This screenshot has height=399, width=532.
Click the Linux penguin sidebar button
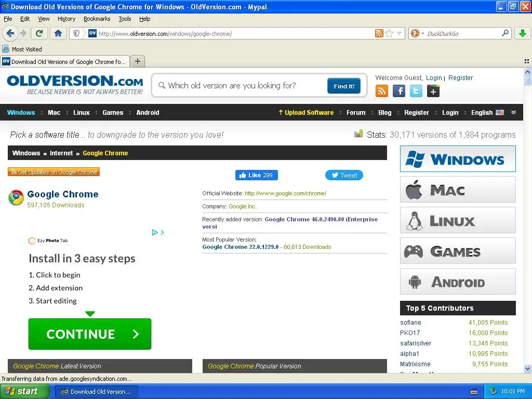pos(458,220)
